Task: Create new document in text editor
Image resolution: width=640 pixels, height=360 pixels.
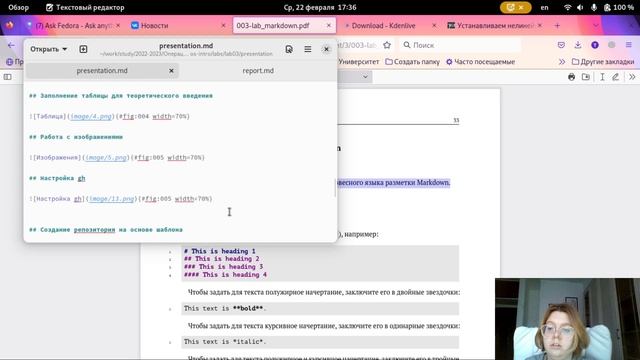Action: [x=83, y=49]
